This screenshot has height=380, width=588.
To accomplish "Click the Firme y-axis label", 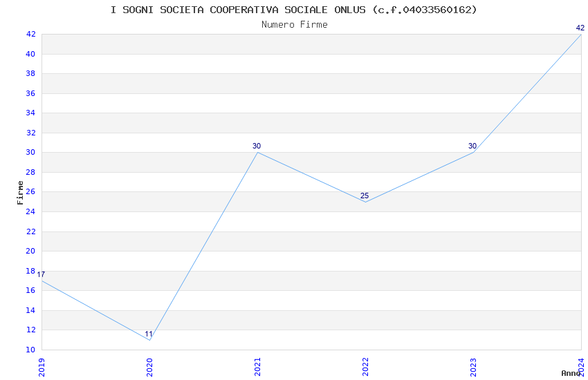I will coord(20,193).
